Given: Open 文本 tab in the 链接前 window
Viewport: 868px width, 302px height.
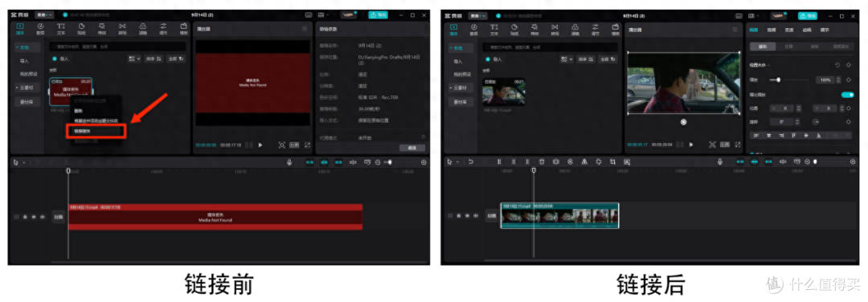Looking at the screenshot, I should tap(61, 29).
